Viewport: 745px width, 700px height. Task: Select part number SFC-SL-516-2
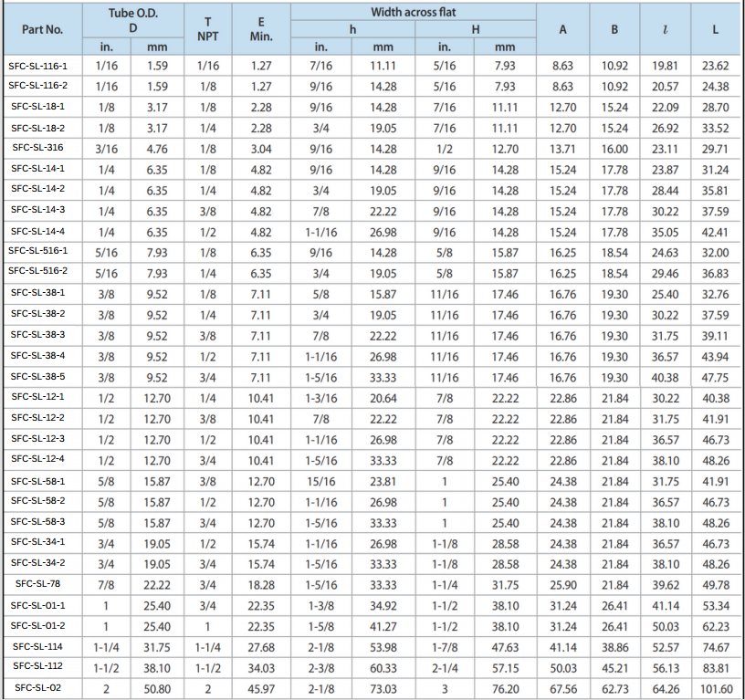[42, 272]
